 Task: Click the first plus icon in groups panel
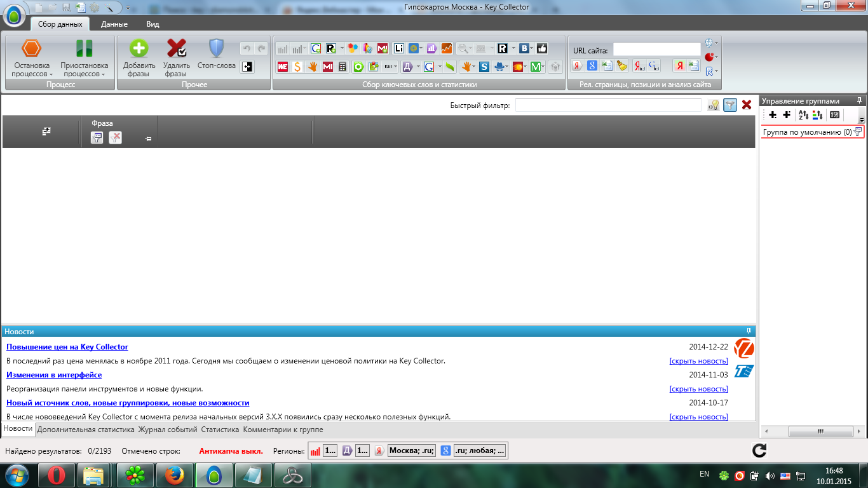pos(773,115)
